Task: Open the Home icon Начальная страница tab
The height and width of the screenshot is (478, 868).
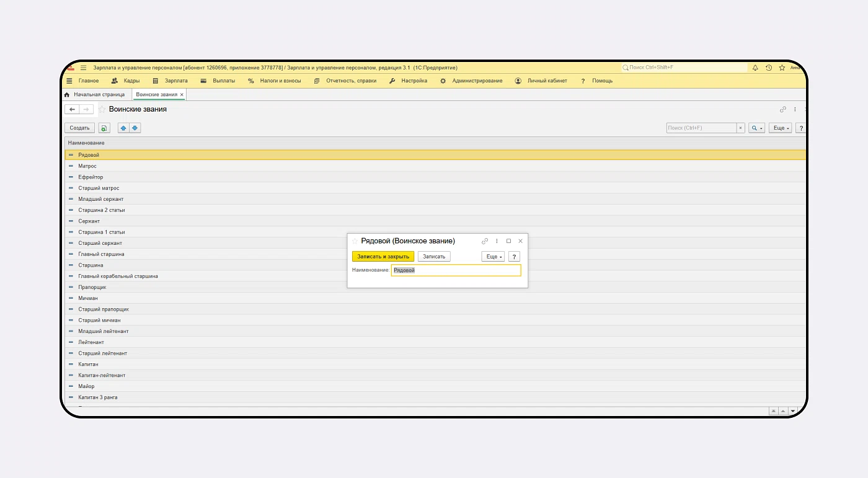Action: pyautogui.click(x=94, y=95)
